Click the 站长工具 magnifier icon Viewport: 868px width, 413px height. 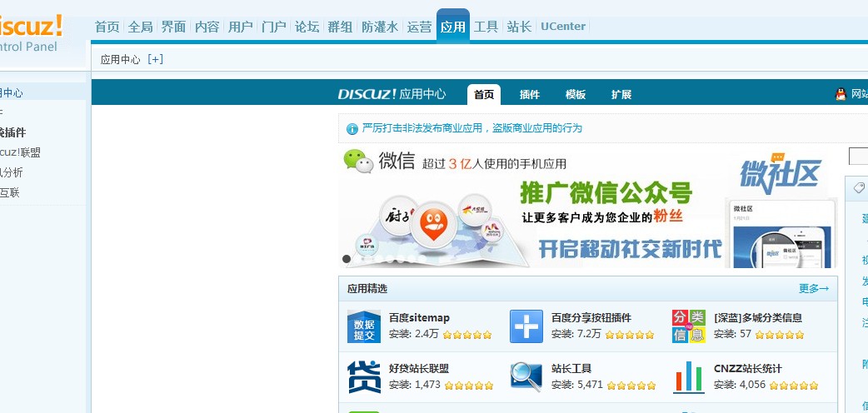526,377
